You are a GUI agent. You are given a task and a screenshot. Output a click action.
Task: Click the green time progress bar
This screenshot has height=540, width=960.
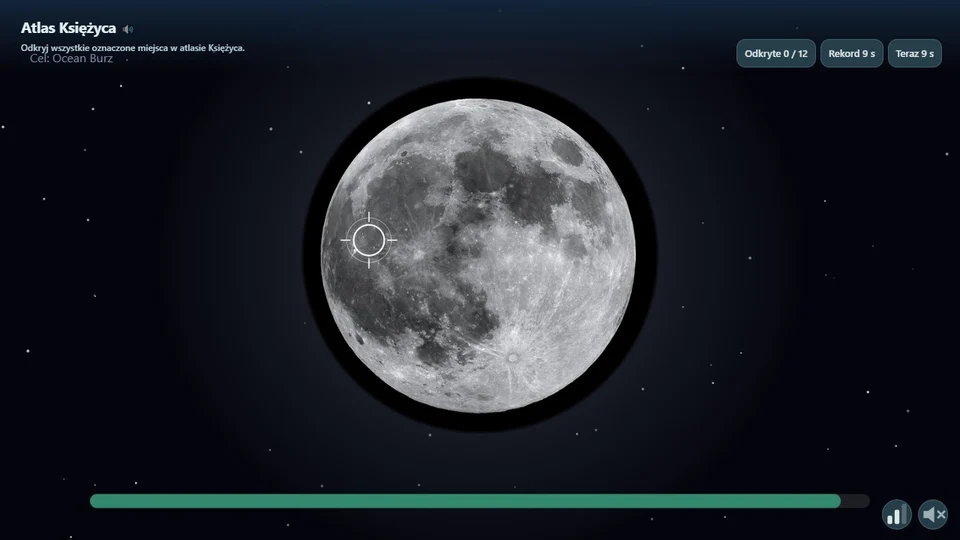(479, 501)
